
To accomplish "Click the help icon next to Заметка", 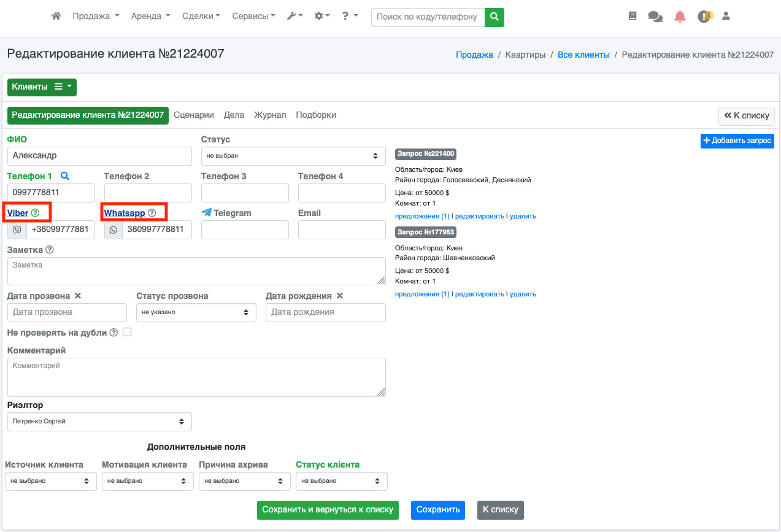I will pyautogui.click(x=50, y=250).
